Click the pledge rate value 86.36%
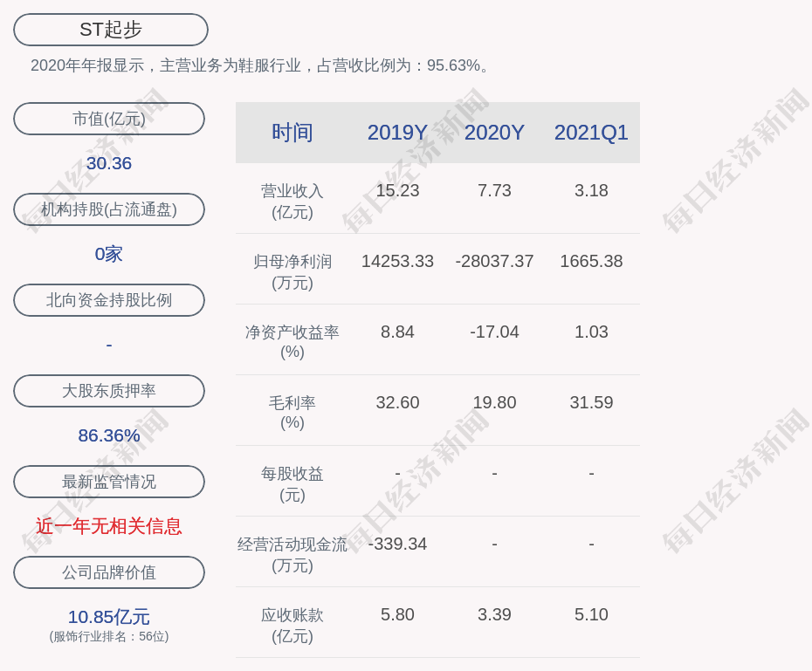Screen dimensions: 812x671 [x=109, y=435]
